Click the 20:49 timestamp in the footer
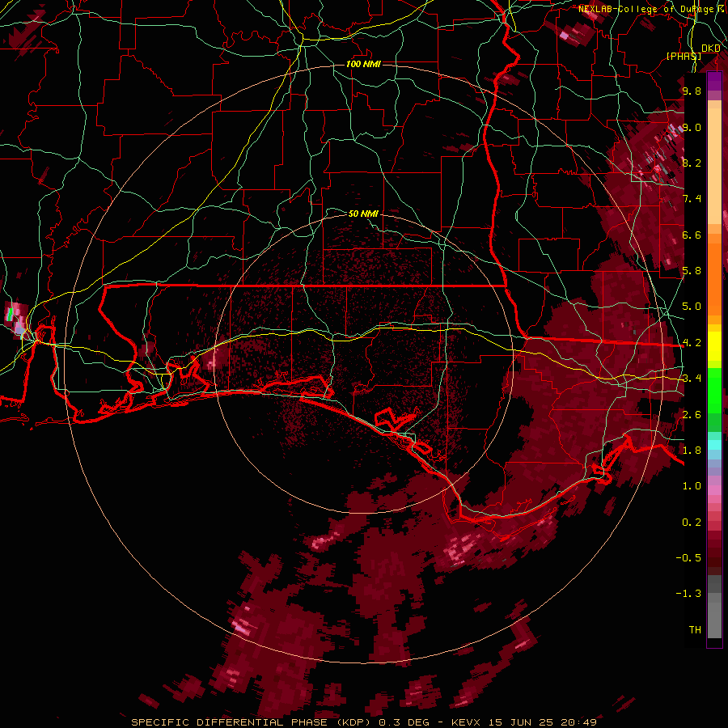This screenshot has width=728, height=728. pyautogui.click(x=578, y=722)
